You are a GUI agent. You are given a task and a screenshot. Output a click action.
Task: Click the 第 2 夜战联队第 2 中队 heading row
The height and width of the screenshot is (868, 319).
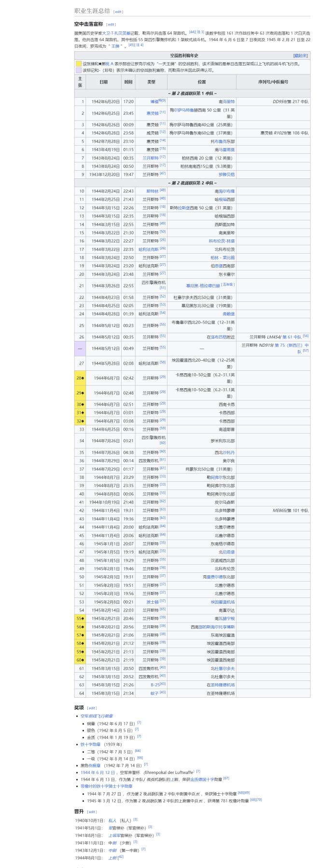[x=193, y=183]
